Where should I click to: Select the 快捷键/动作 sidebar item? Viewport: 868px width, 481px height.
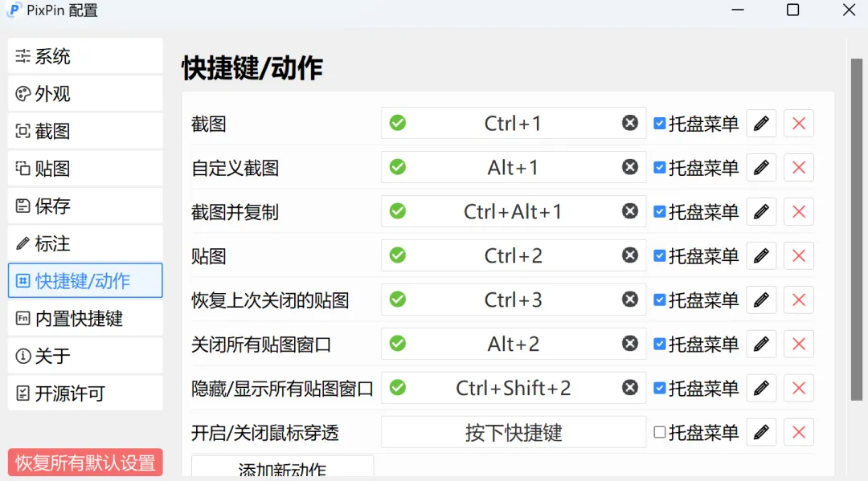[x=85, y=281]
